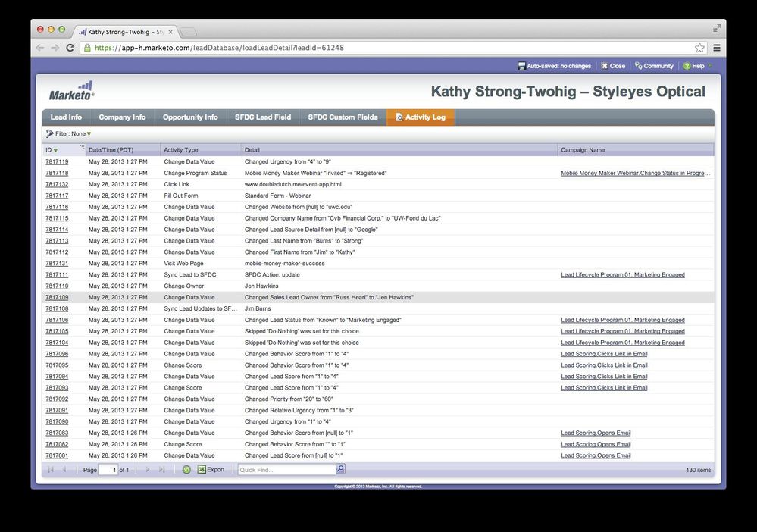Viewport: 757px width, 532px height.
Task: Open Lead Scoring.Opens Email link for row 7817081
Action: pyautogui.click(x=596, y=455)
